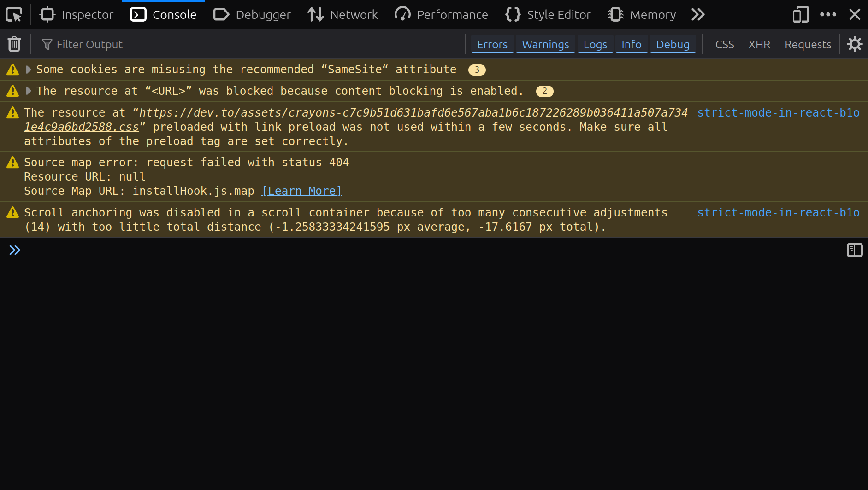The width and height of the screenshot is (868, 490).
Task: Switch to the Console tab
Action: (163, 15)
